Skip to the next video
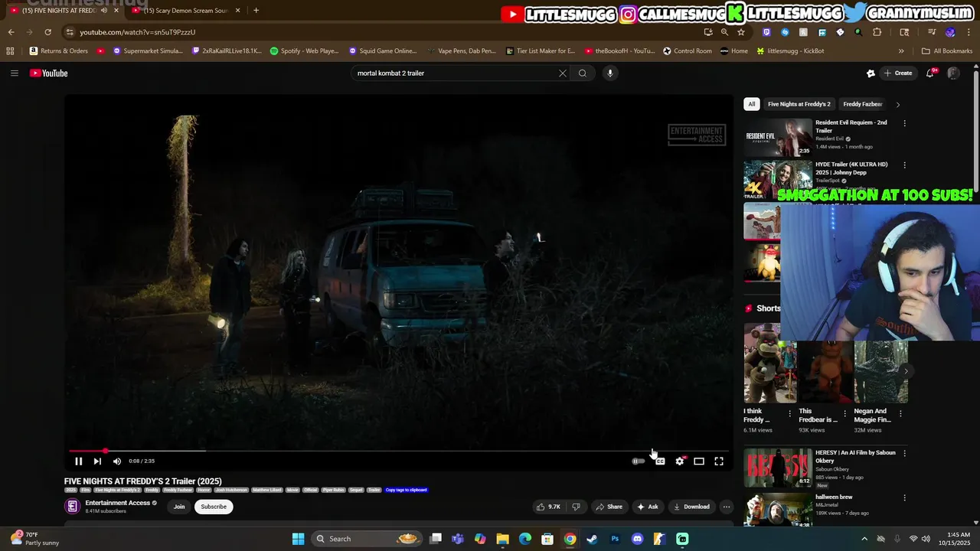980x551 pixels. tap(97, 461)
